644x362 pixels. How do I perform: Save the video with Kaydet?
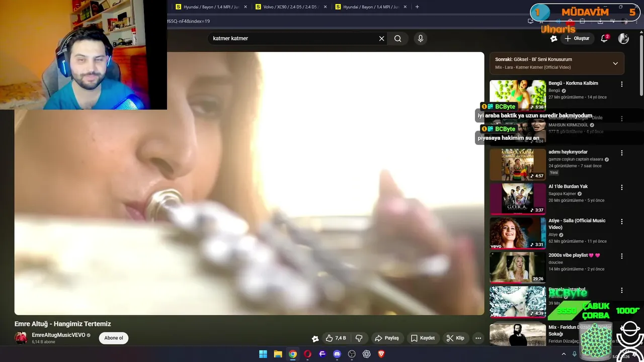click(x=423, y=338)
